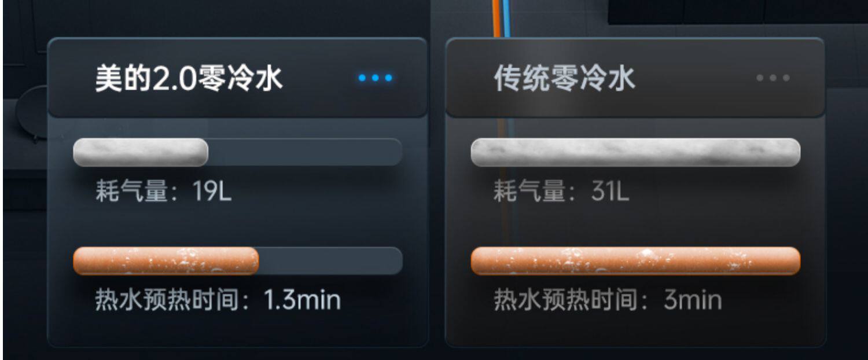
Task: Click the 传统零冷水 title text
Action: click(x=564, y=78)
